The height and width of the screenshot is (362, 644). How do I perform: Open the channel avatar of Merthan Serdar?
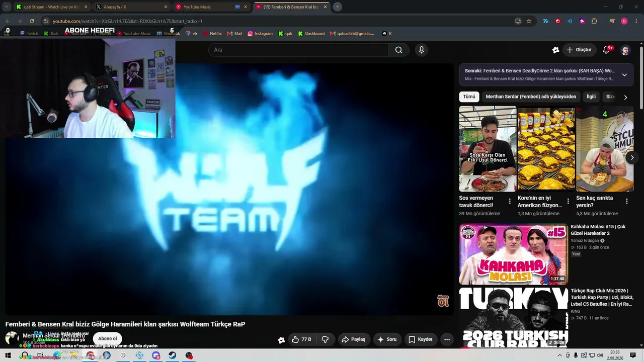(12, 338)
